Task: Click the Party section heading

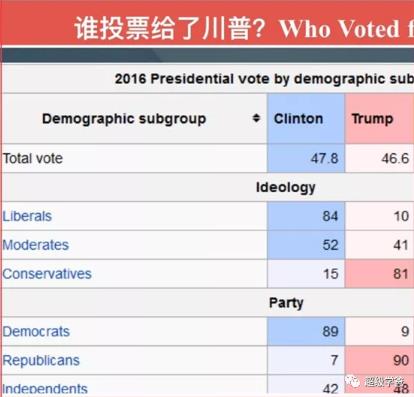Action: pyautogui.click(x=286, y=303)
